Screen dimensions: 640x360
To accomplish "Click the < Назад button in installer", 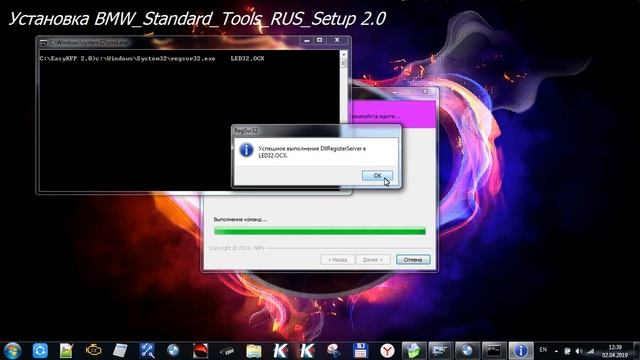I will (338, 260).
